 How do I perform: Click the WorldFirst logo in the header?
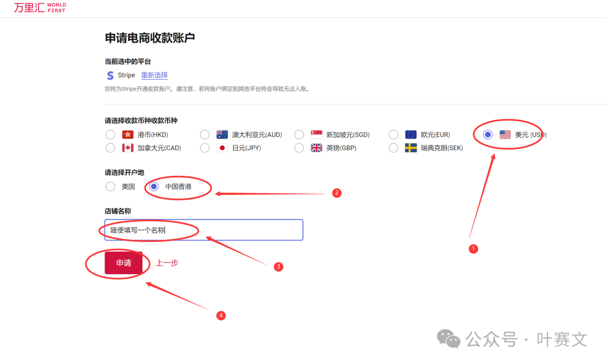click(x=40, y=8)
